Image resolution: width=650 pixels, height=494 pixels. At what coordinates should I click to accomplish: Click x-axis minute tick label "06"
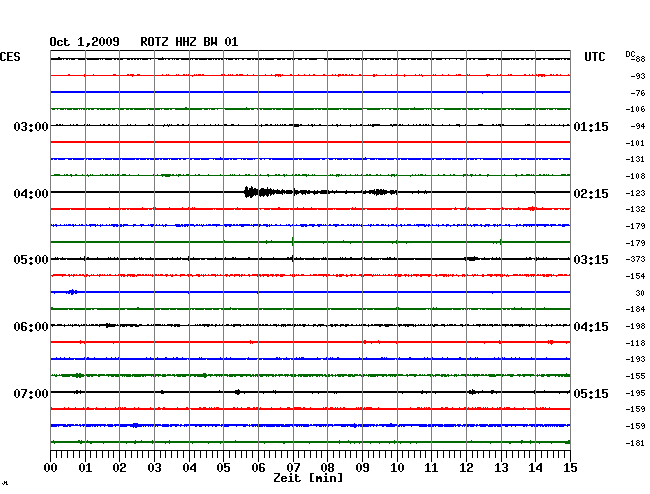[258, 468]
